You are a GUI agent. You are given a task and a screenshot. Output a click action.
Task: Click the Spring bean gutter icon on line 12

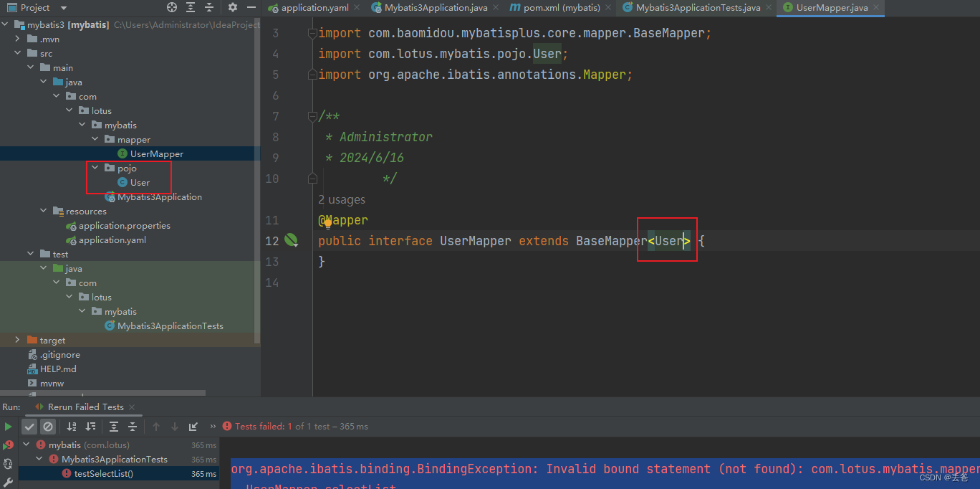(291, 240)
